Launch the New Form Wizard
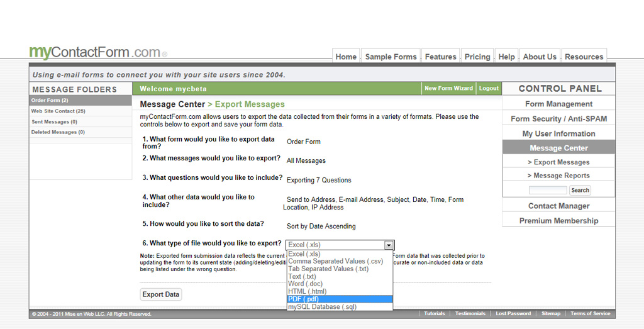The height and width of the screenshot is (329, 644). tap(448, 88)
